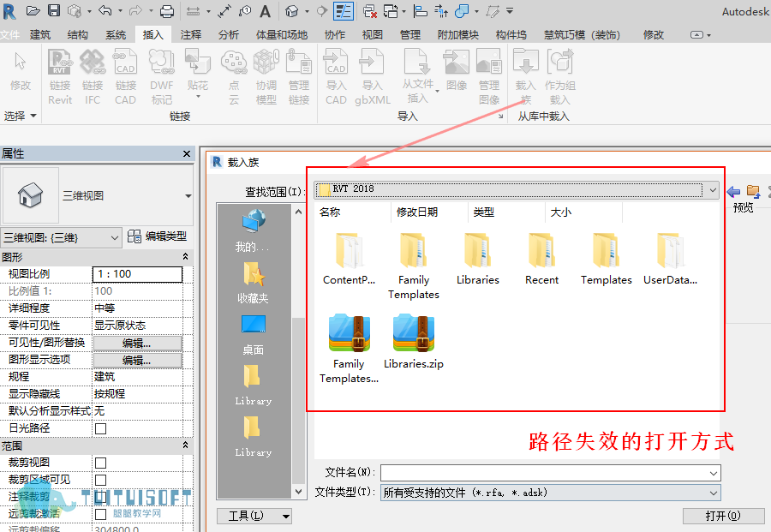Open 工具(L) dropdown button
Image resolution: width=771 pixels, height=532 pixels.
pyautogui.click(x=254, y=517)
